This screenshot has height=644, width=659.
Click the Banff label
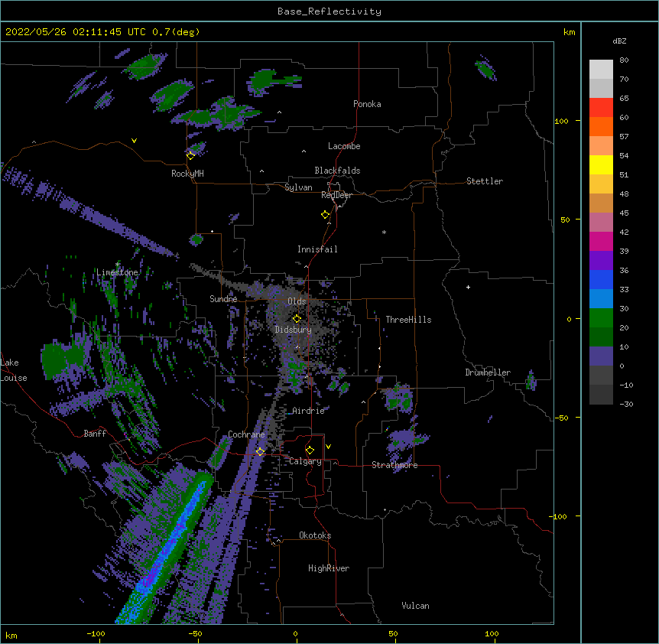click(x=95, y=434)
